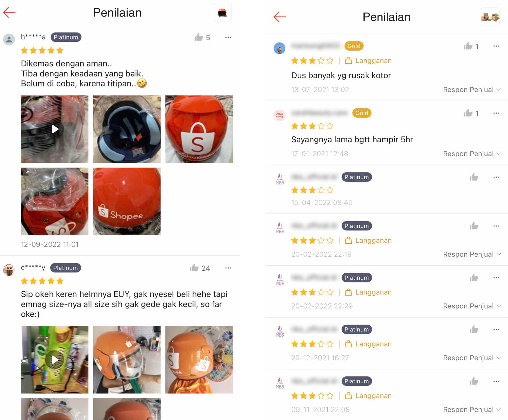
Task: Expand Respon Penjual on 29-12-2021 review
Action: tap(472, 358)
